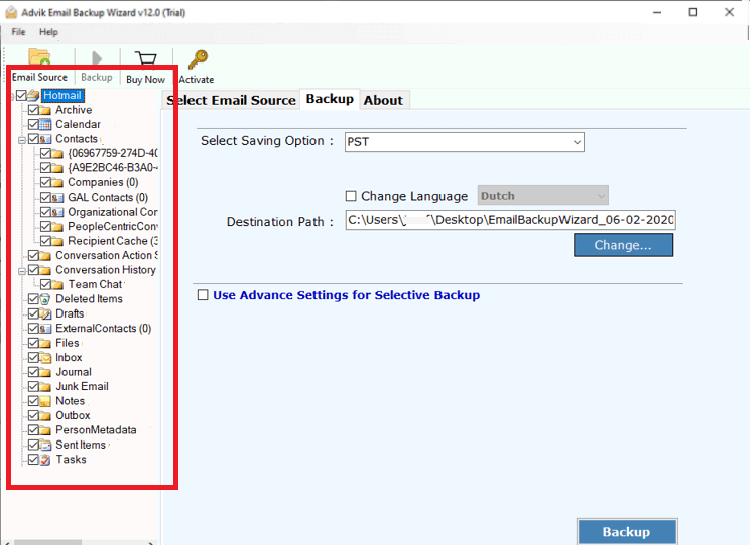Image resolution: width=750 pixels, height=545 pixels.
Task: Enable the Change Language checkbox
Action: click(351, 196)
